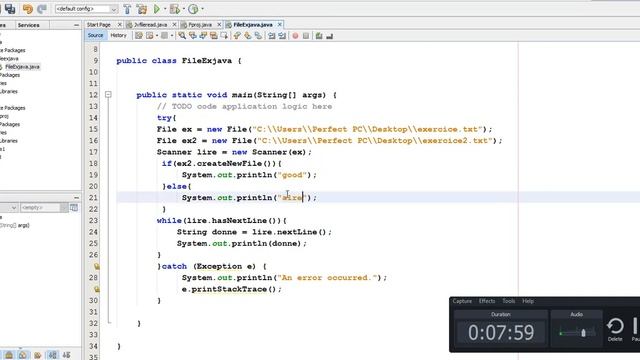This screenshot has width=640, height=360.
Task: Click Next Bookmark icon
Action: [248, 36]
